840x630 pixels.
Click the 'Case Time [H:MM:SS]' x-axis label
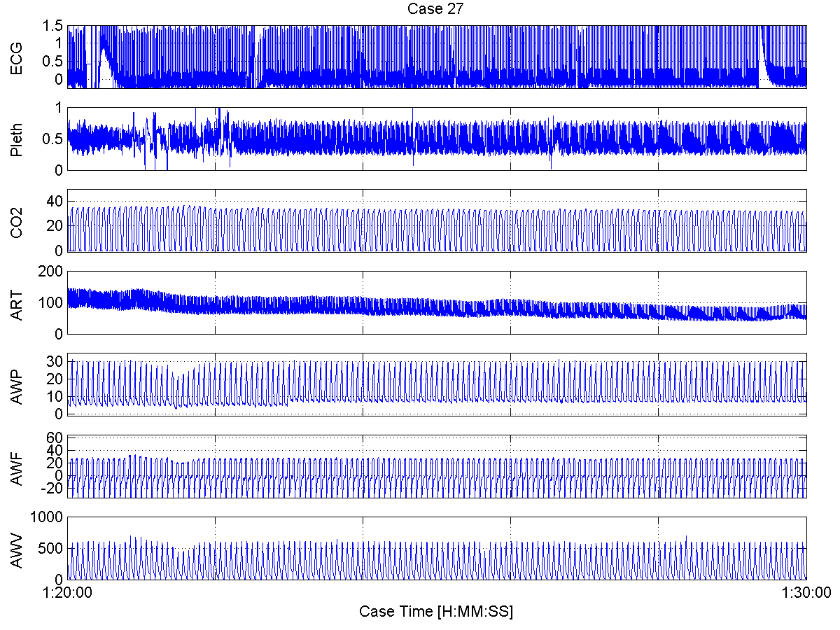(x=436, y=612)
